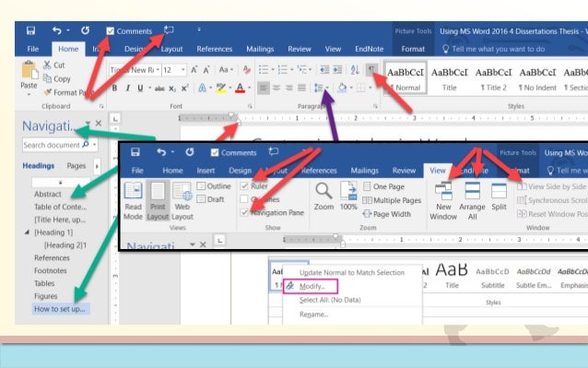
Task: Open Line Spacing dropdown
Action: (321, 89)
